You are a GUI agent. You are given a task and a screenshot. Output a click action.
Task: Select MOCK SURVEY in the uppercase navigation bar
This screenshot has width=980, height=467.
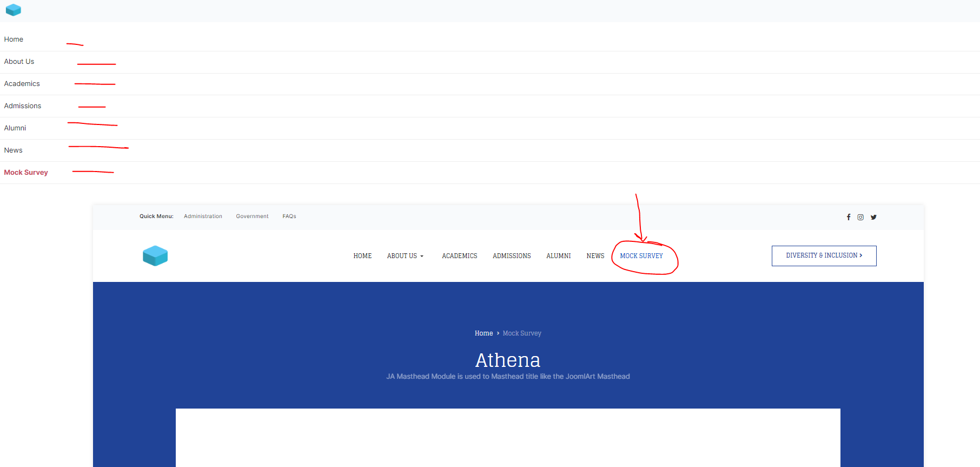coord(641,256)
